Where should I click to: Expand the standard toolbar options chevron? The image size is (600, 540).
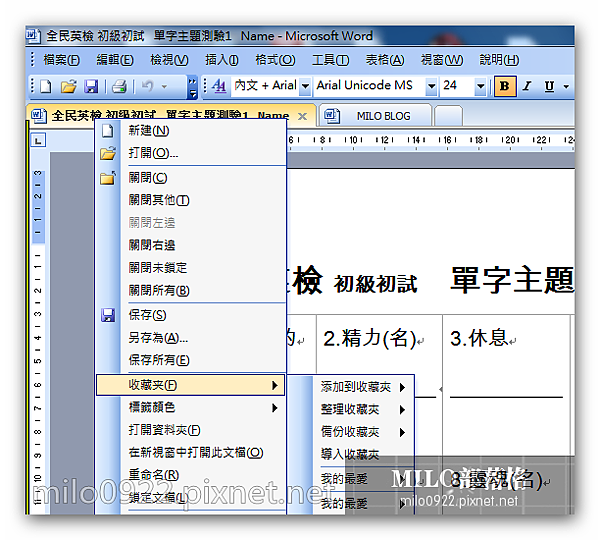pos(192,87)
